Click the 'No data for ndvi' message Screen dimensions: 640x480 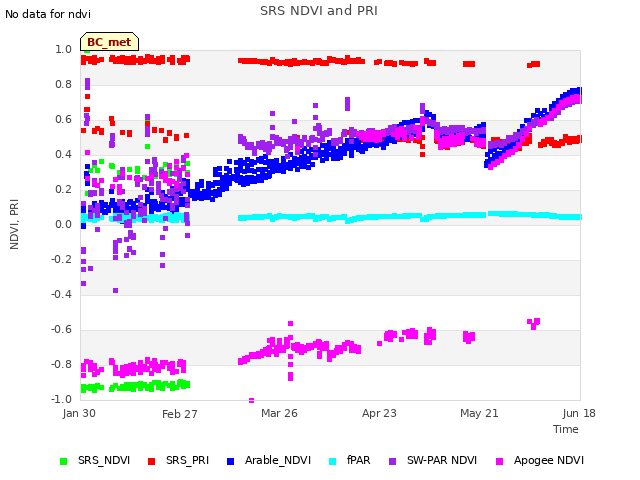click(48, 14)
